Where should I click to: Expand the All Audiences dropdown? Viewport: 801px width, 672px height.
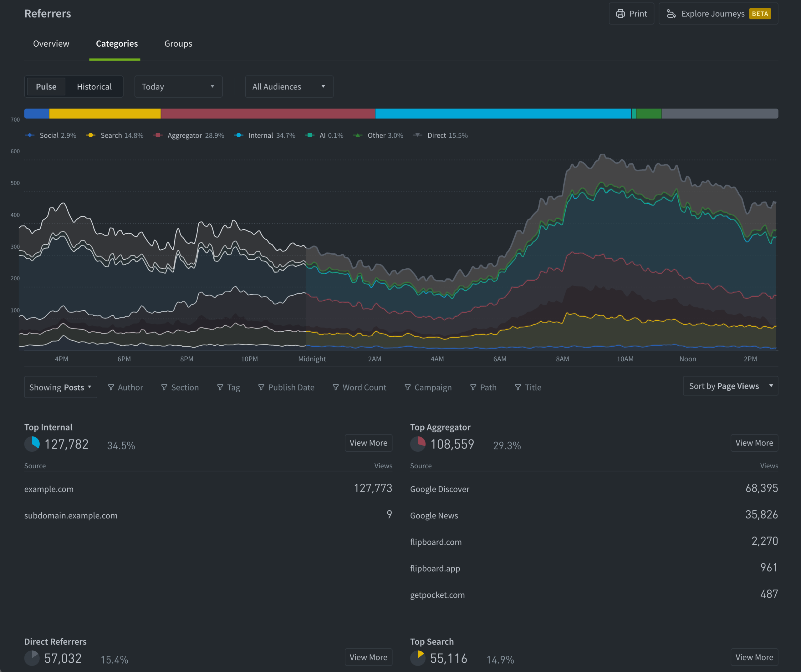point(289,87)
